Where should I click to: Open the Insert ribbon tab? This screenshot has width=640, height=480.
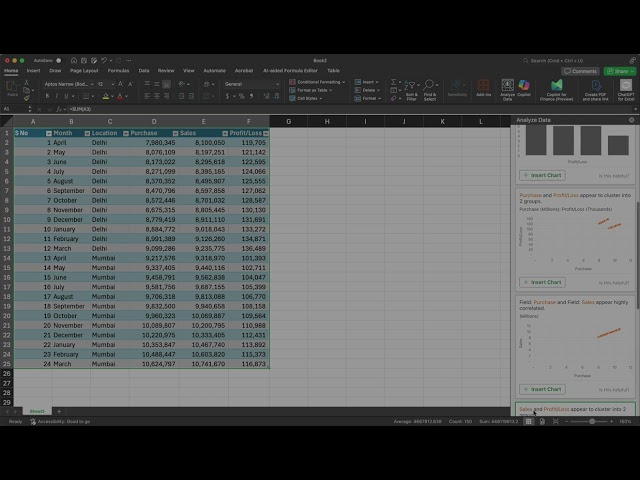33,71
